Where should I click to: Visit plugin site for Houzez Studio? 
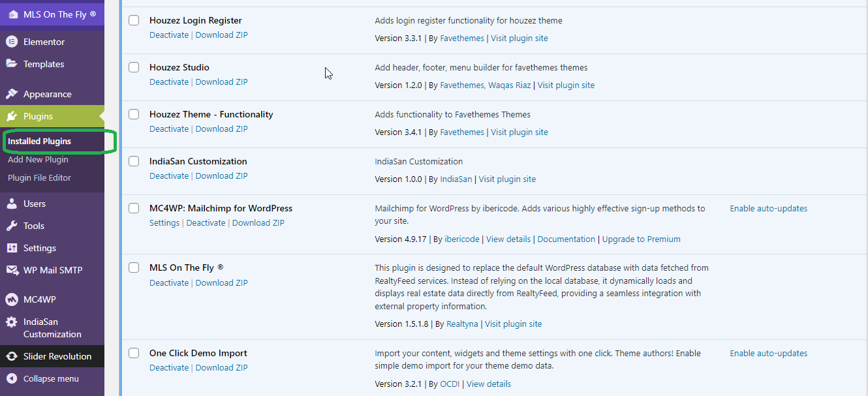click(566, 85)
